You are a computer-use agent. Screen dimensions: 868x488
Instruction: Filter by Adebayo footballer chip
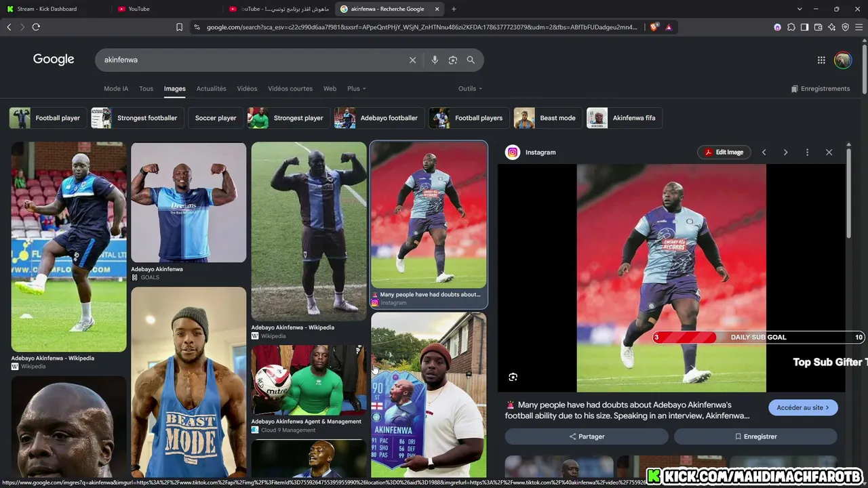[x=379, y=118]
